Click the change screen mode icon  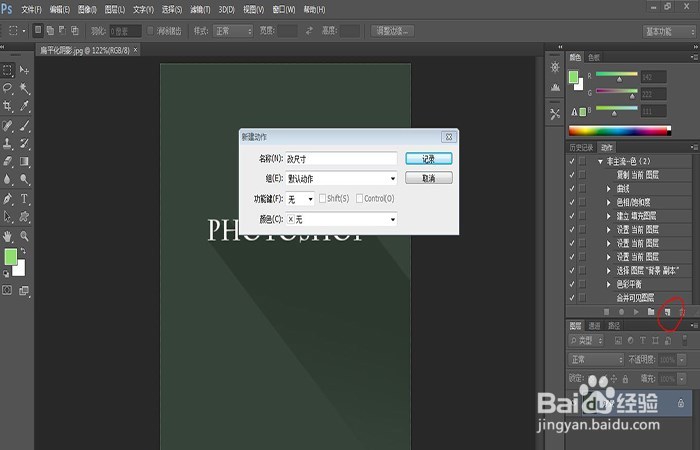coord(24,291)
